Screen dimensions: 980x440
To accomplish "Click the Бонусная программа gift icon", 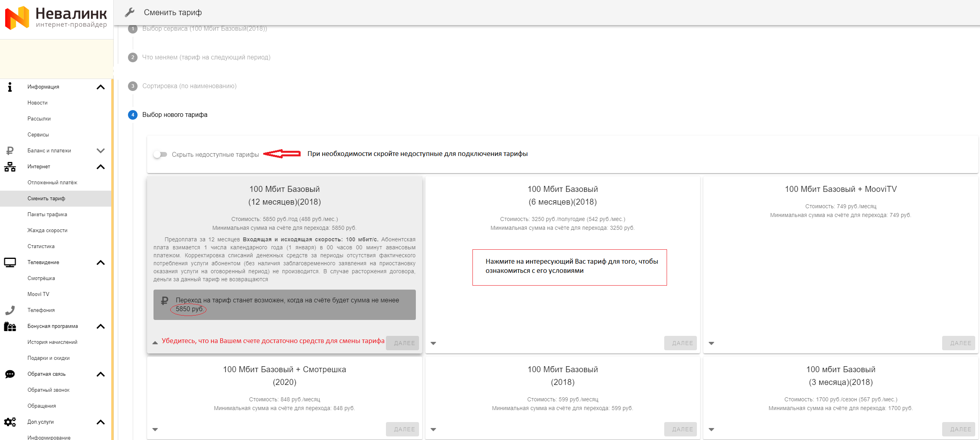I will tap(10, 326).
